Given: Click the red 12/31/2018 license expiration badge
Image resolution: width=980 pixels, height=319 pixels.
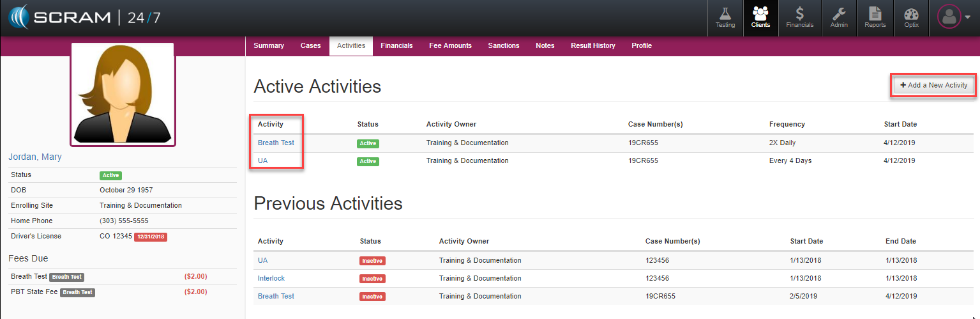Looking at the screenshot, I should [x=150, y=237].
